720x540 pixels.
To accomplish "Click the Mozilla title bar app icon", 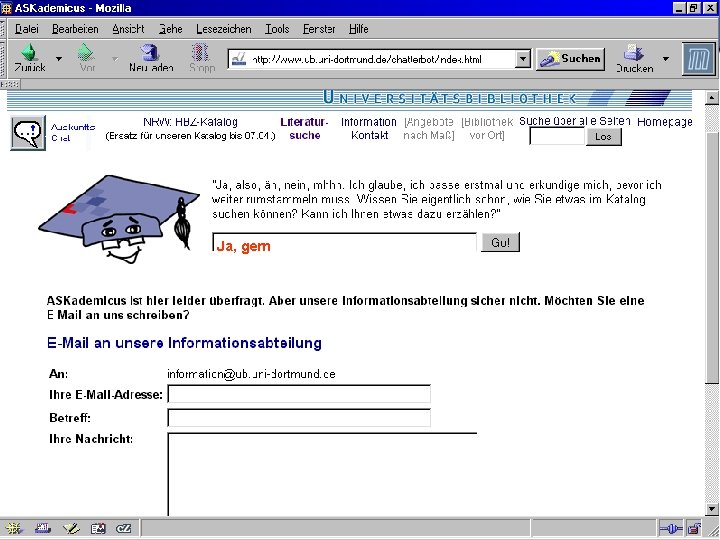I will pyautogui.click(x=6, y=8).
